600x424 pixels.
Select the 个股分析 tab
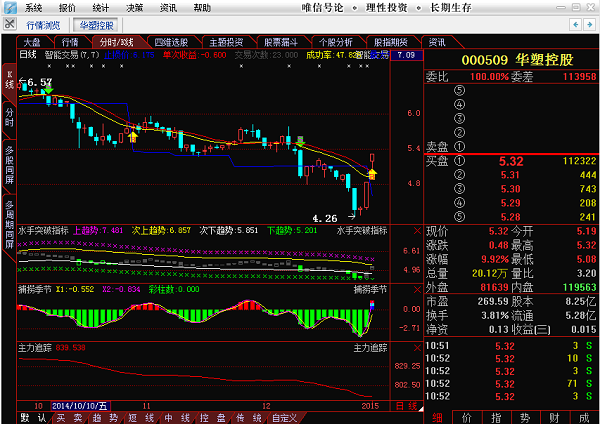point(334,43)
